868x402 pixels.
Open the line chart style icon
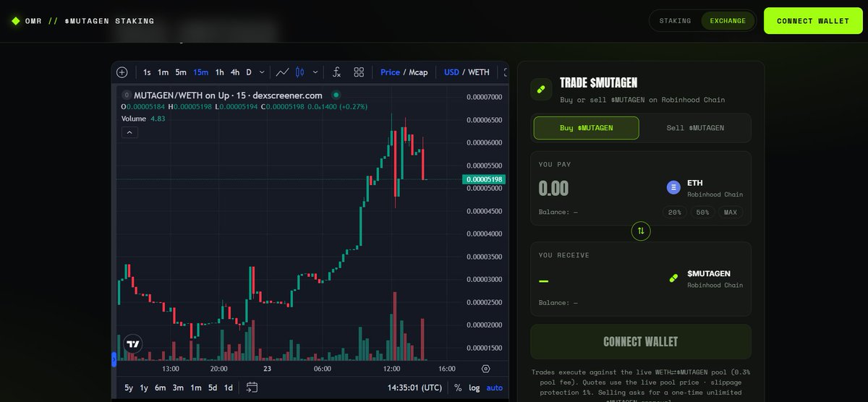(x=283, y=72)
